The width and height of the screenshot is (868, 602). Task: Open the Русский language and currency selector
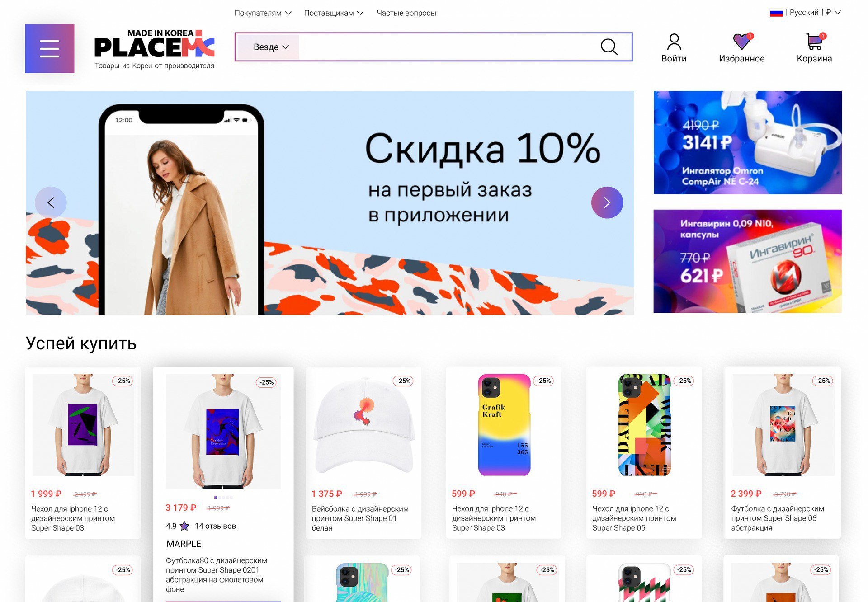point(805,13)
